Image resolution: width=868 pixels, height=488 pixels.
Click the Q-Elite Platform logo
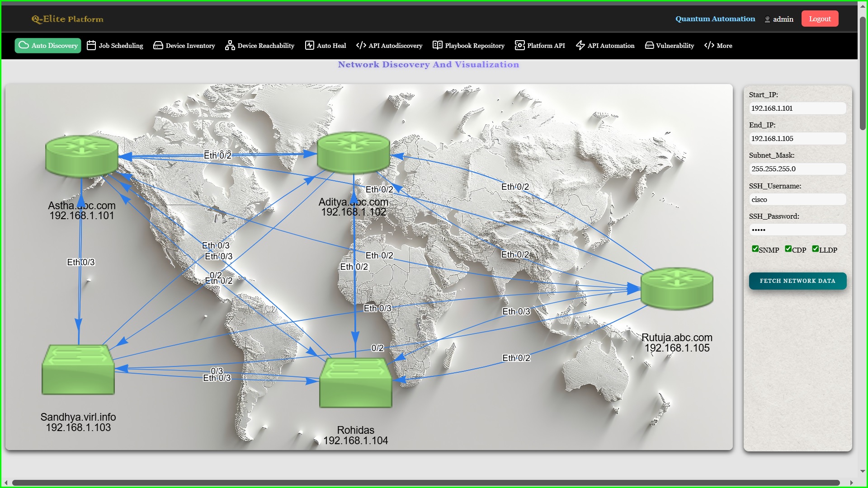[x=67, y=19]
